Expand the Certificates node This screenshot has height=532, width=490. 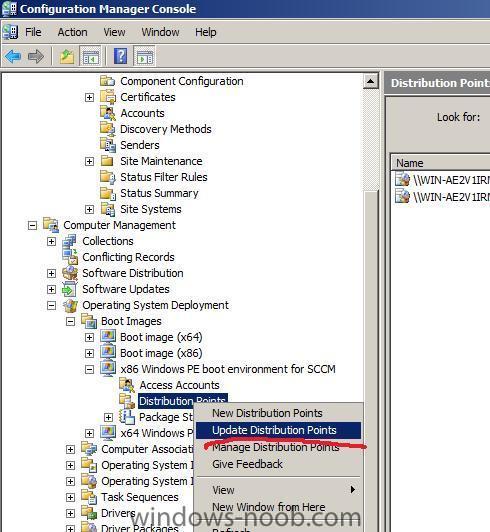(x=89, y=97)
